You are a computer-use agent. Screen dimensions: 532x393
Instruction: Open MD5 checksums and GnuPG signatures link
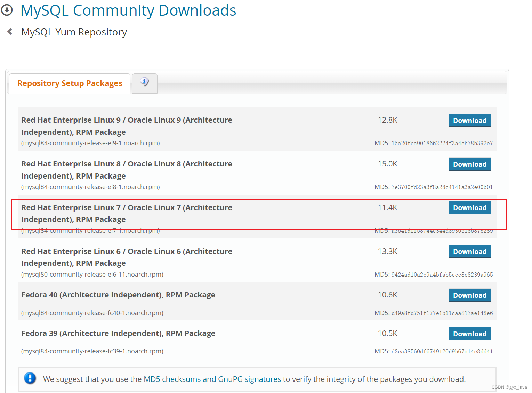[212, 379]
